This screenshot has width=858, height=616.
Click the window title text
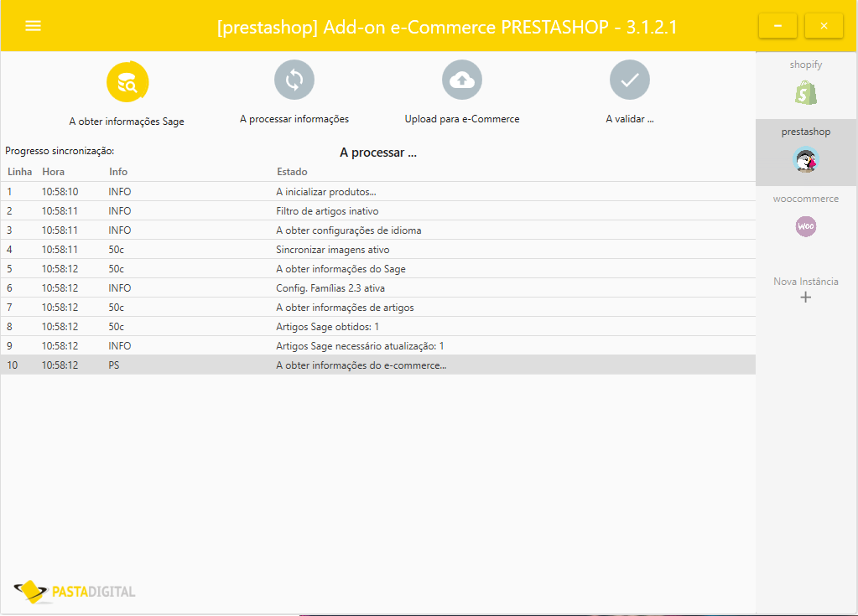pyautogui.click(x=447, y=27)
